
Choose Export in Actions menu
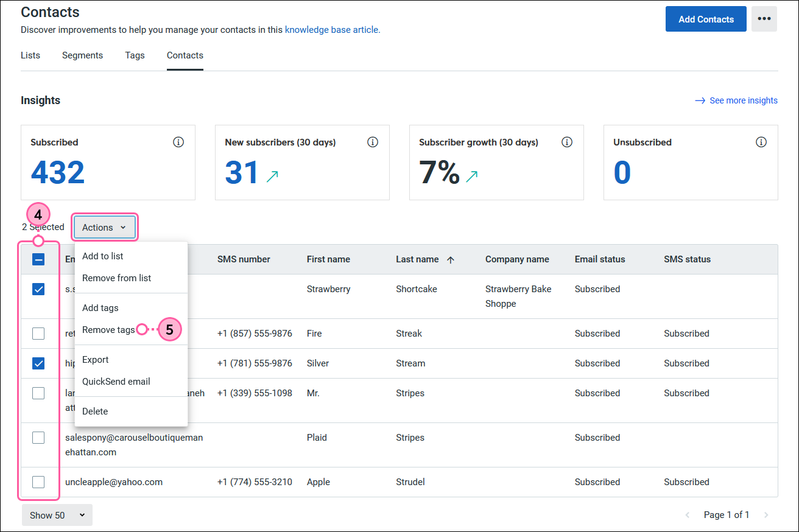click(x=131, y=360)
